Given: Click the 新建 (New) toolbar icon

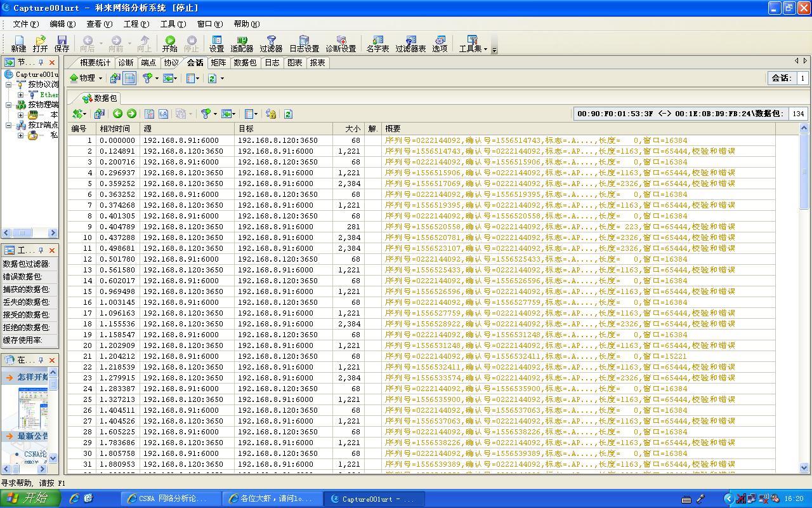Looking at the screenshot, I should coord(18,43).
